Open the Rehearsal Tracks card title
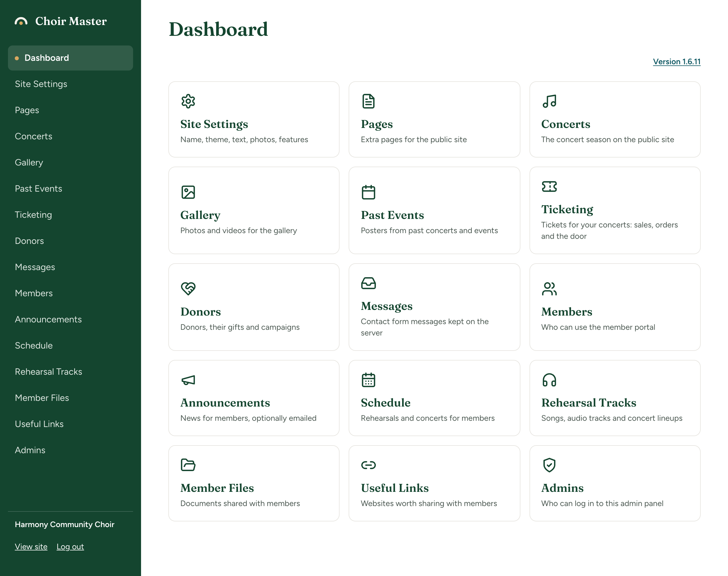 [x=589, y=403]
